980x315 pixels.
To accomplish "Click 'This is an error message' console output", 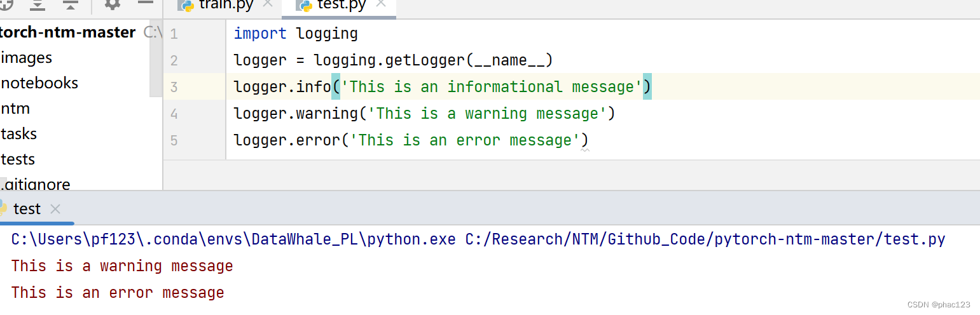I will pos(118,292).
